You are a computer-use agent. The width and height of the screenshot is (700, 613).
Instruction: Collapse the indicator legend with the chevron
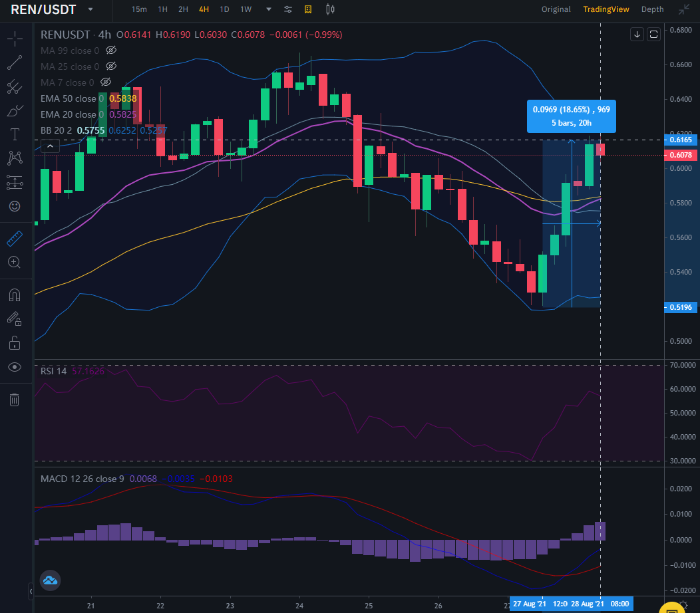51,146
